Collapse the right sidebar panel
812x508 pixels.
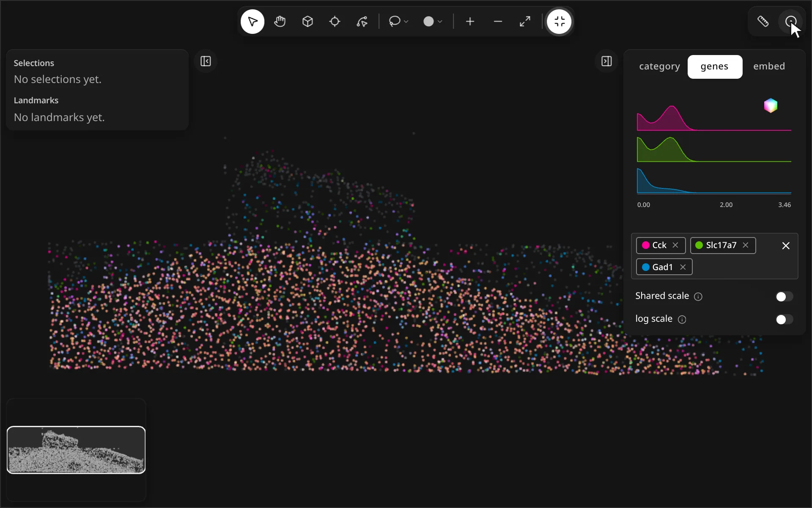(x=606, y=61)
